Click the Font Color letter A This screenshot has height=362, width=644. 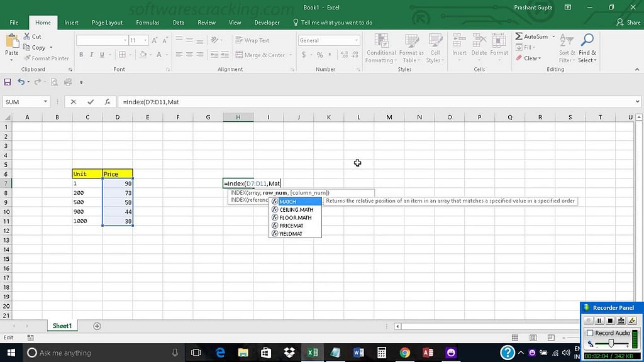tap(159, 55)
